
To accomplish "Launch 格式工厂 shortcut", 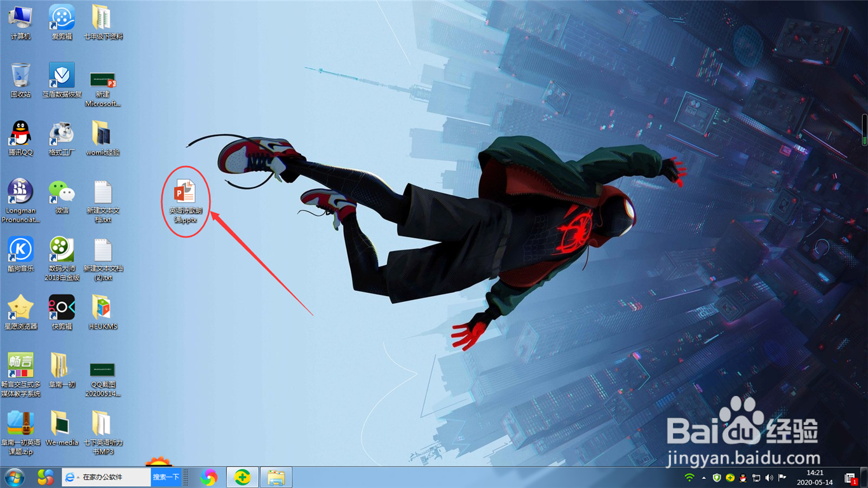I will (62, 138).
